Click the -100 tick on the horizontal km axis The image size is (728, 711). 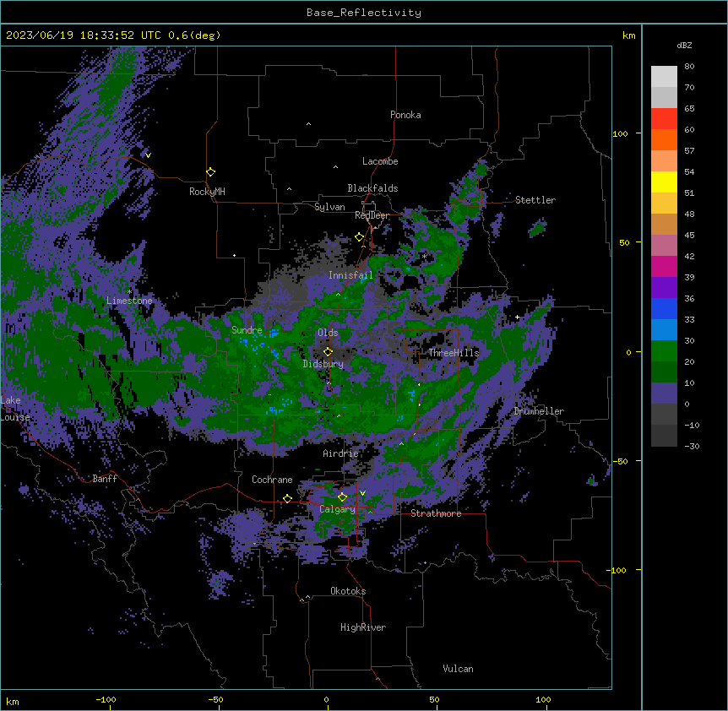[106, 699]
